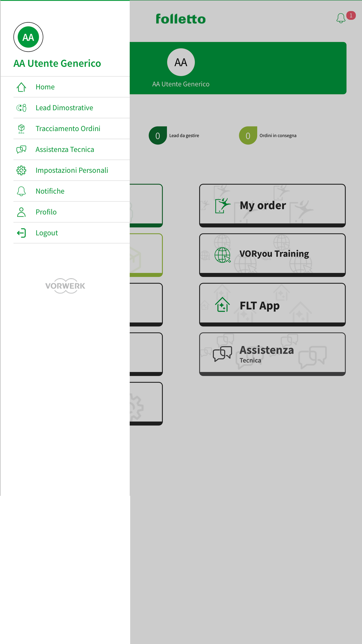The width and height of the screenshot is (362, 644).
Task: Click the magnet icon for Lead Dimostrative
Action: (21, 108)
